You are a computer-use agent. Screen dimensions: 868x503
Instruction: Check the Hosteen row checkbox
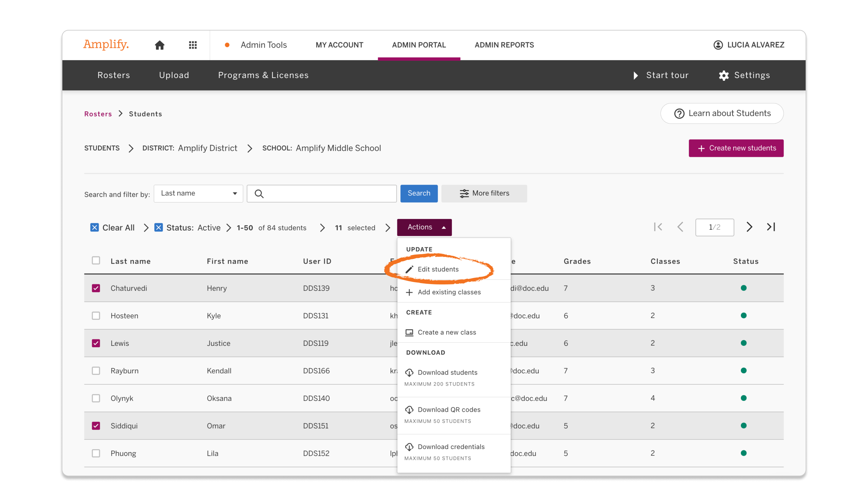[x=96, y=316]
